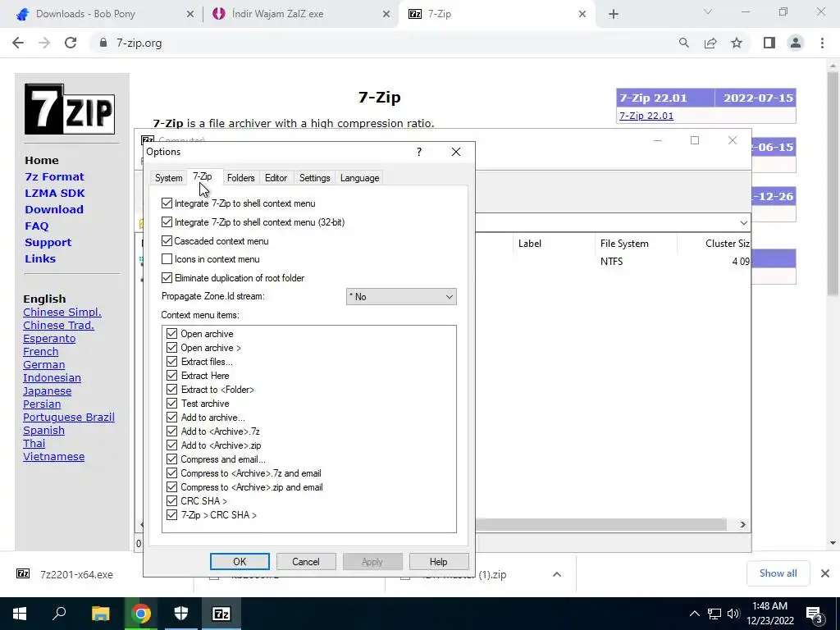
Task: Go back in browser history
Action: [x=18, y=43]
